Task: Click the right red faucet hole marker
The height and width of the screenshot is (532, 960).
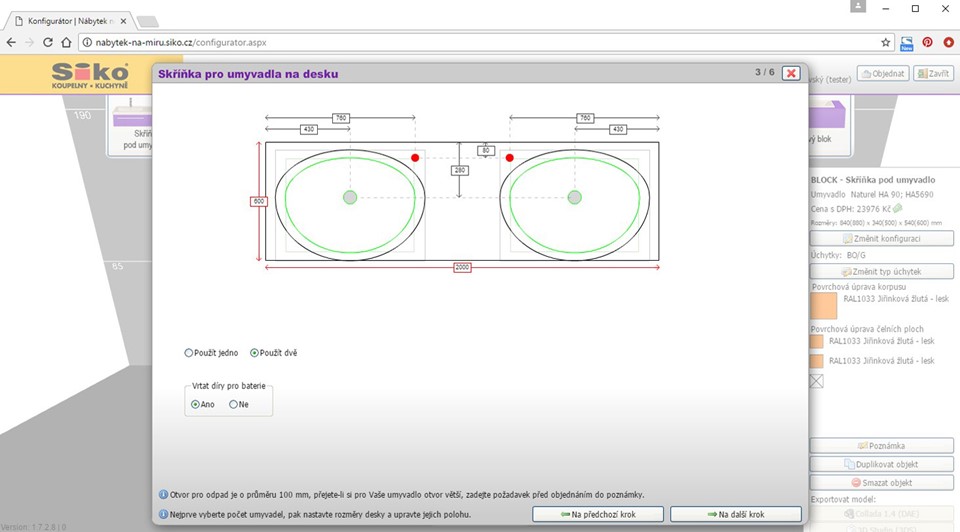Action: (x=509, y=158)
